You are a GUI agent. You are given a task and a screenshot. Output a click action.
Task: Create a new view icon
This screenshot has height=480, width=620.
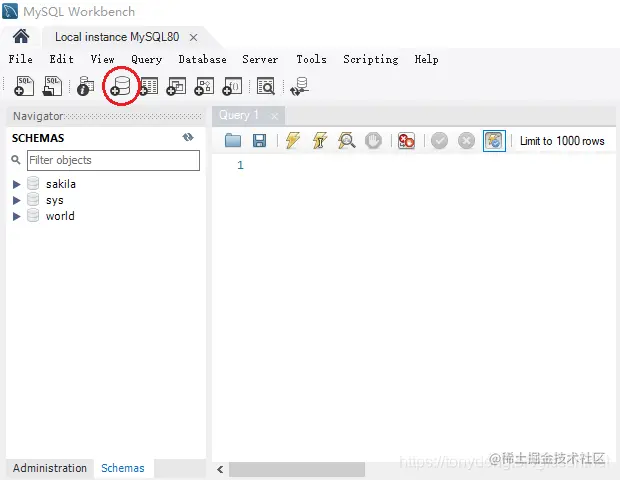pyautogui.click(x=176, y=86)
